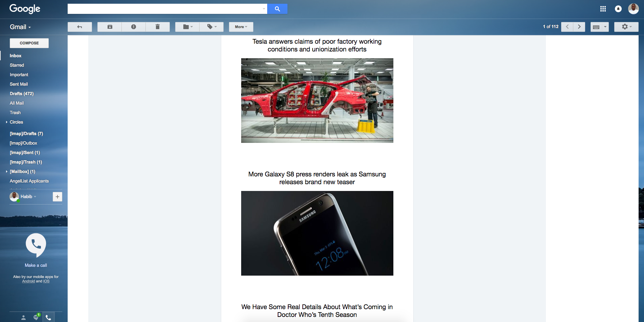Image resolution: width=644 pixels, height=322 pixels.
Task: Expand the Circles section
Action: pos(7,122)
